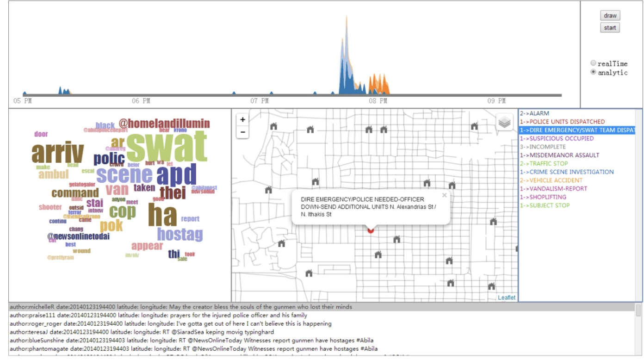Click the word 'polic' in the word cloud
644x360 pixels.
click(109, 159)
